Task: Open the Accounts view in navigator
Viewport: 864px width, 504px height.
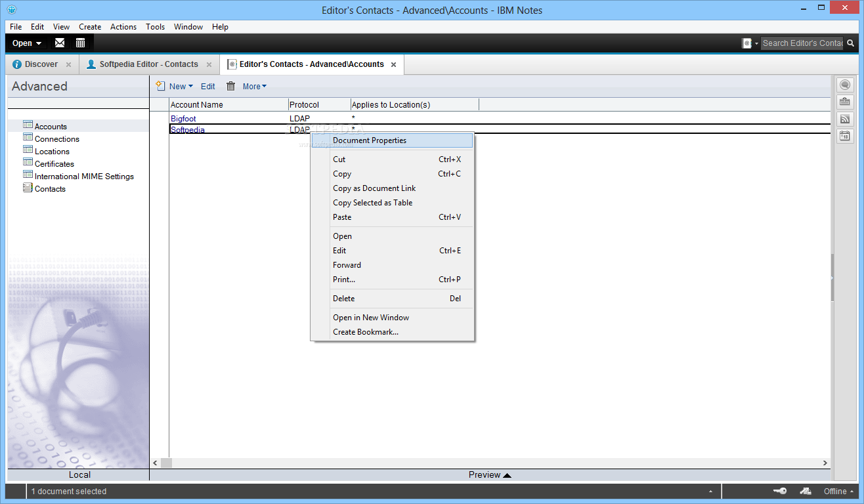Action: [51, 127]
